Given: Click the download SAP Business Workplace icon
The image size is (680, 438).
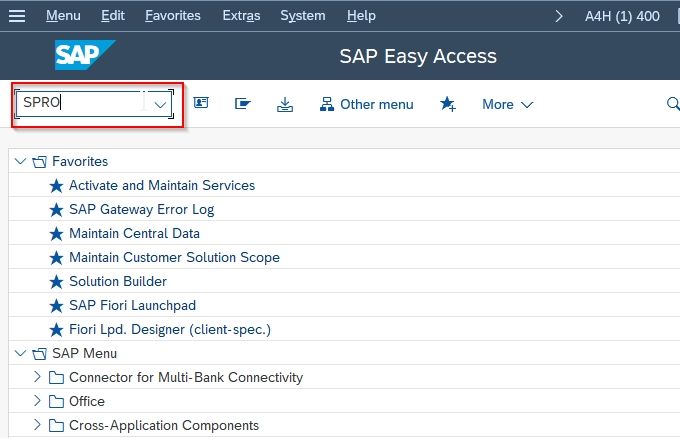Looking at the screenshot, I should [285, 105].
